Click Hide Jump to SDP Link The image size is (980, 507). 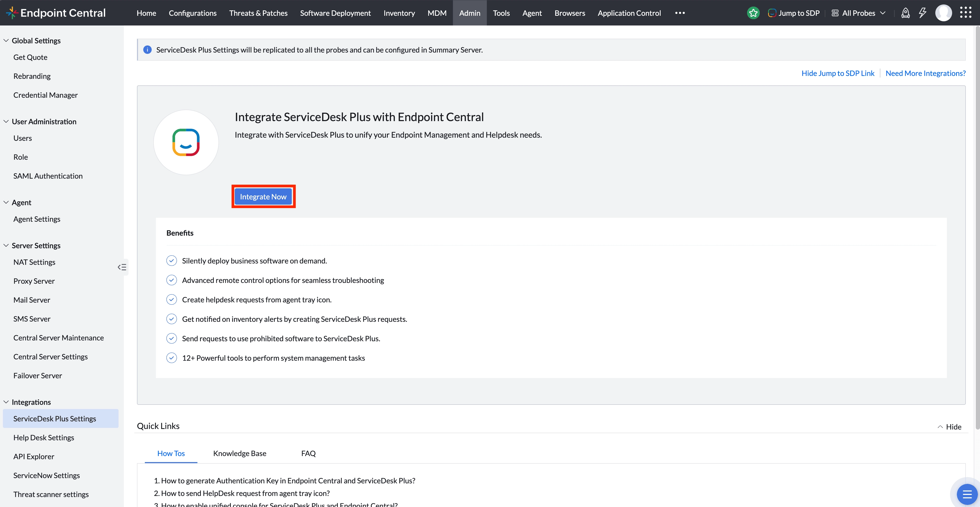pos(838,73)
